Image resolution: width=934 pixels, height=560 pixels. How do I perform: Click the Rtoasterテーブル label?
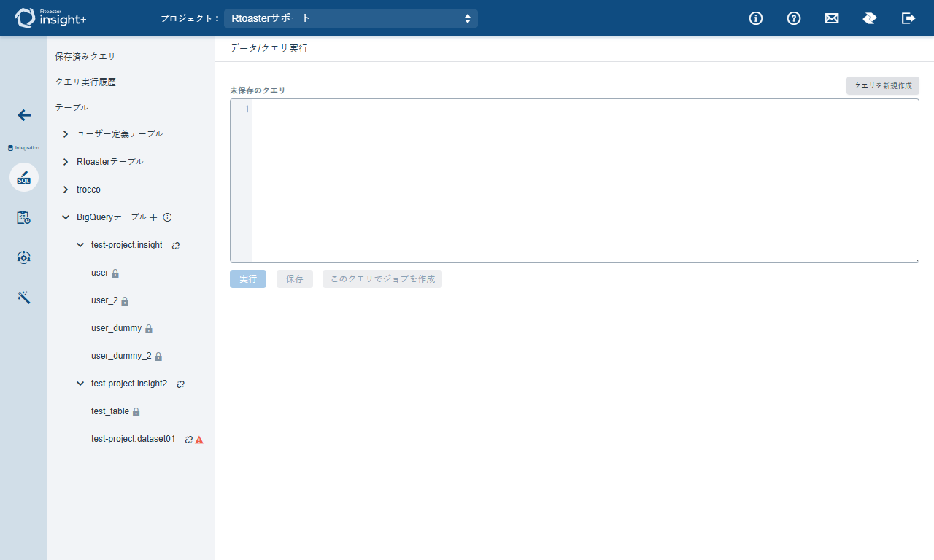(110, 162)
